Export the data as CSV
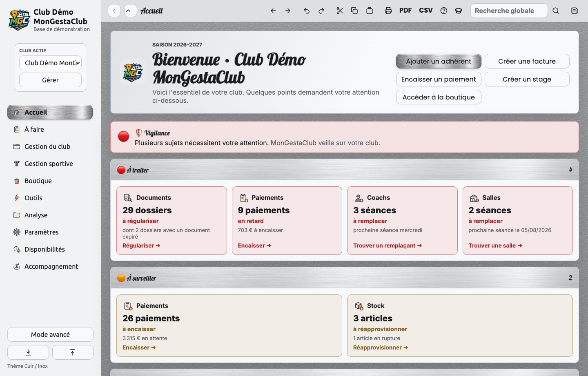The image size is (588, 376). tap(426, 10)
